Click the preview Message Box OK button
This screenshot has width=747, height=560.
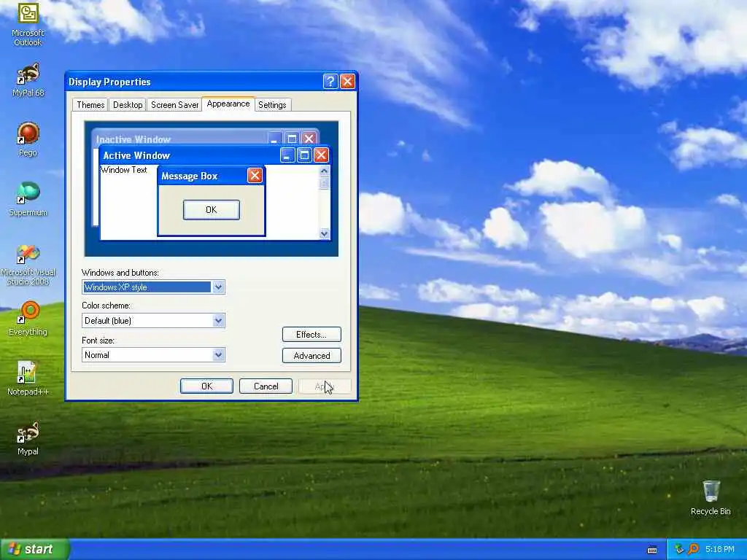212,210
